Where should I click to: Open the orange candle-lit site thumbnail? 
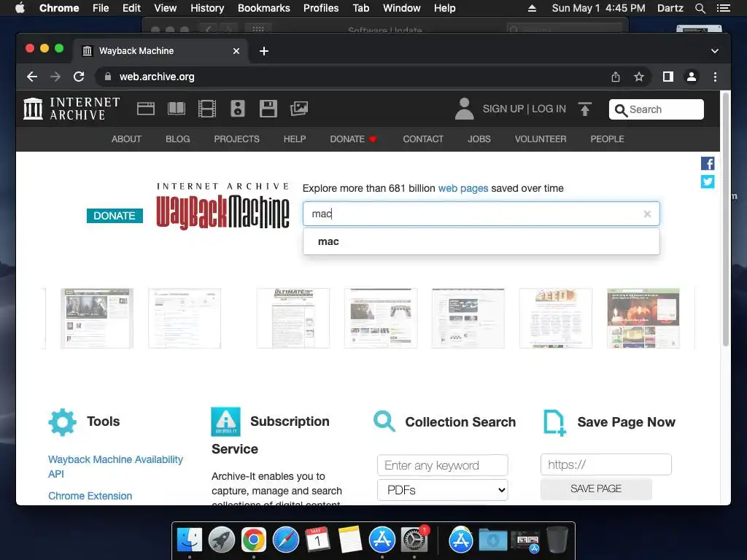click(x=643, y=318)
